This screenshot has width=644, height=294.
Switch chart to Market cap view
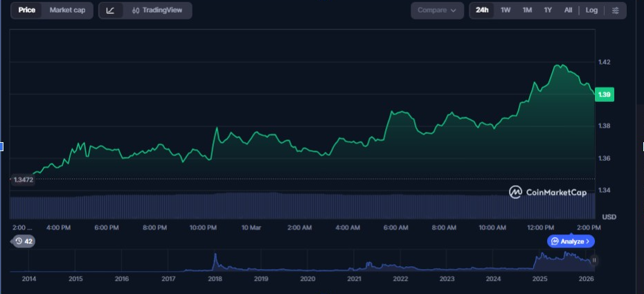(x=67, y=10)
